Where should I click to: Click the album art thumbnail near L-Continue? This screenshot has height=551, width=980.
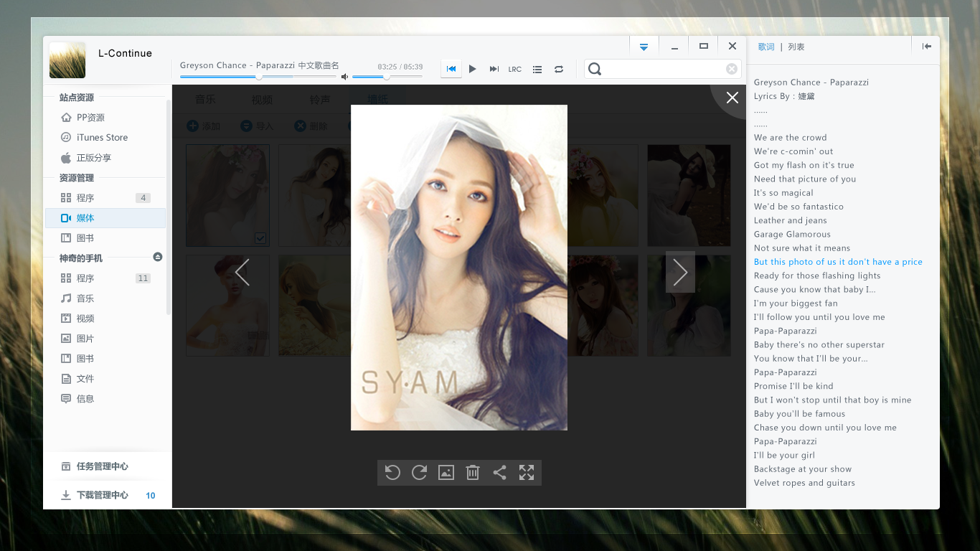click(67, 60)
